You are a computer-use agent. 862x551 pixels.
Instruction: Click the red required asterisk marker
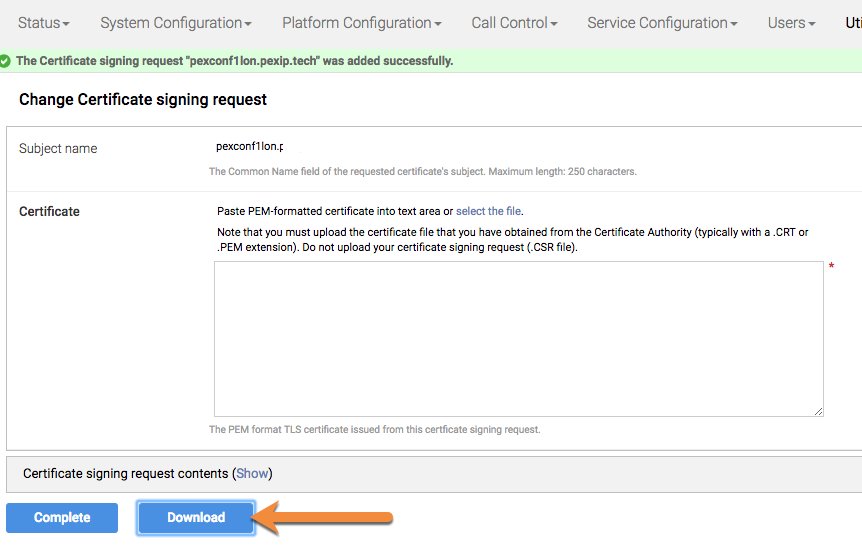(831, 267)
